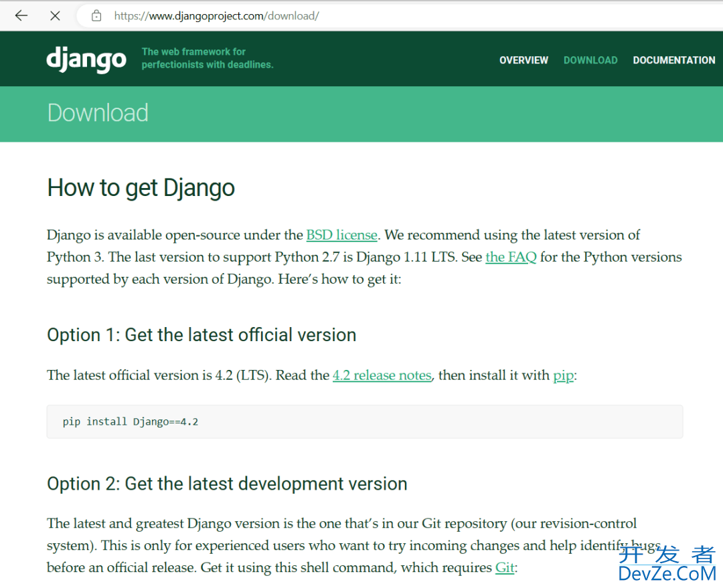Click 'The web framework for perfectionists' tagline
This screenshot has width=723, height=588.
[208, 58]
